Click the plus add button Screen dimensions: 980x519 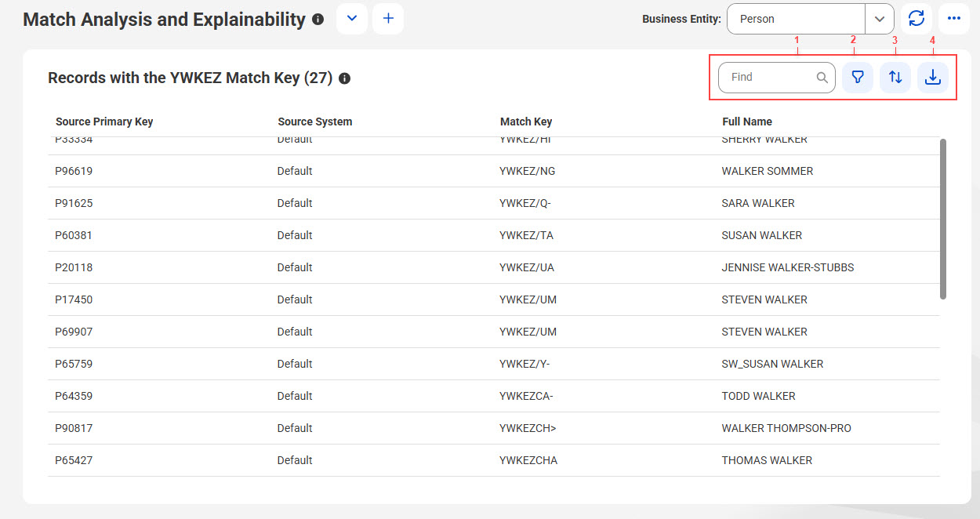point(388,19)
